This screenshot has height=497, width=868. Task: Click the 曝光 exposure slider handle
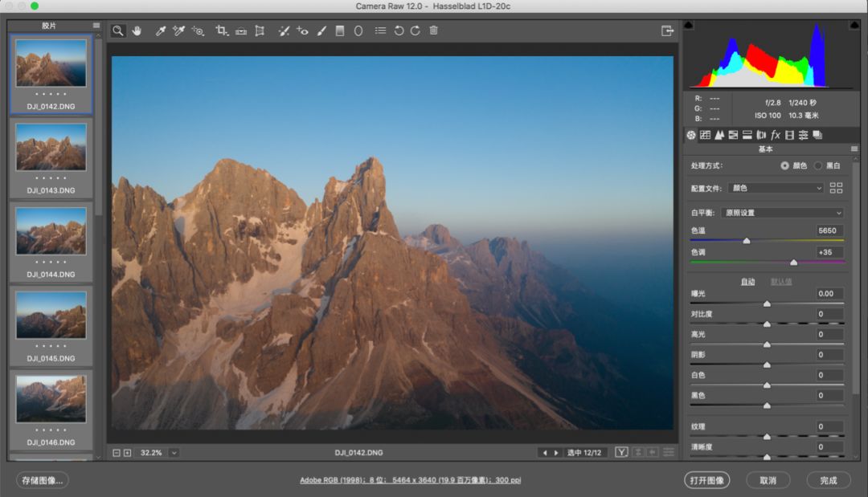767,304
